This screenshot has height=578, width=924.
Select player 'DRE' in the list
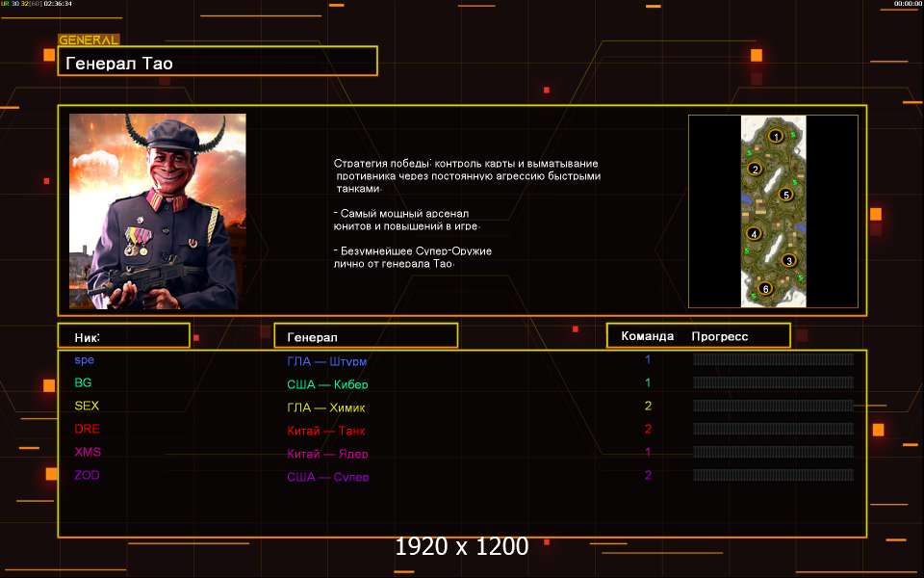(88, 429)
